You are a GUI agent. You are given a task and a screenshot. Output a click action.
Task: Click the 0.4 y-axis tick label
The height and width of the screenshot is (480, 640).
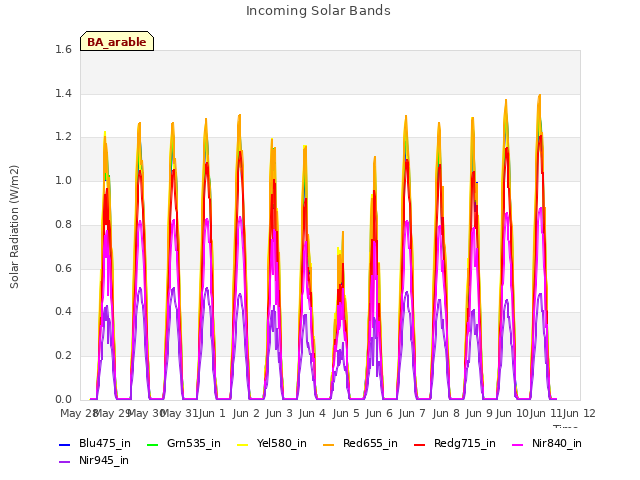63,311
